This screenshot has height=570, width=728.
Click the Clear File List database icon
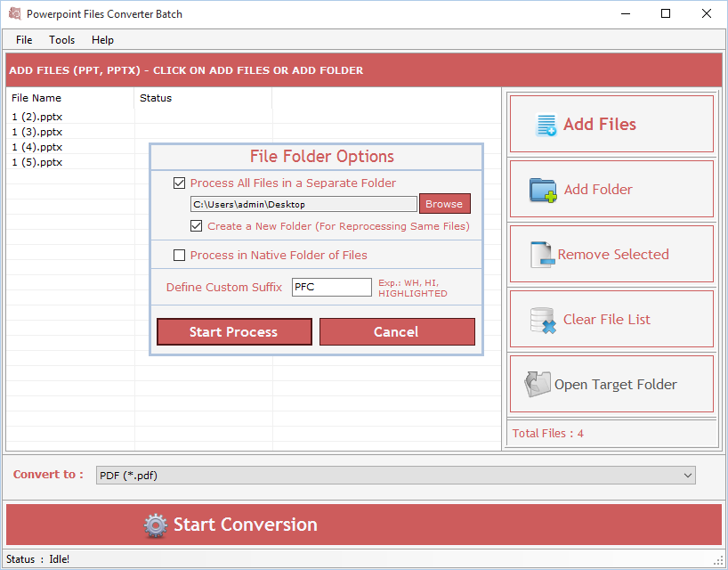point(543,320)
